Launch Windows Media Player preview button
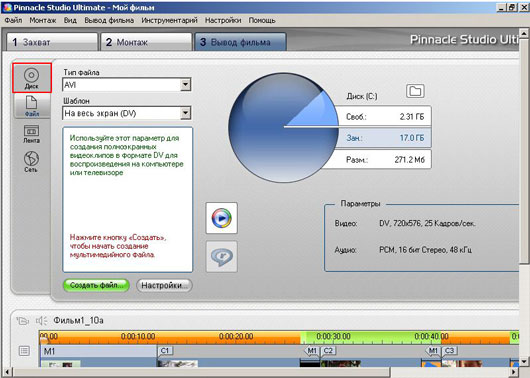Image resolution: width=530 pixels, height=378 pixels. tap(222, 218)
